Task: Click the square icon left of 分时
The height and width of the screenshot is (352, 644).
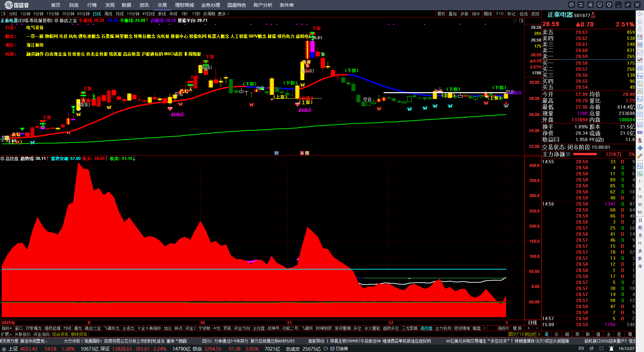Action: pyautogui.click(x=3, y=14)
